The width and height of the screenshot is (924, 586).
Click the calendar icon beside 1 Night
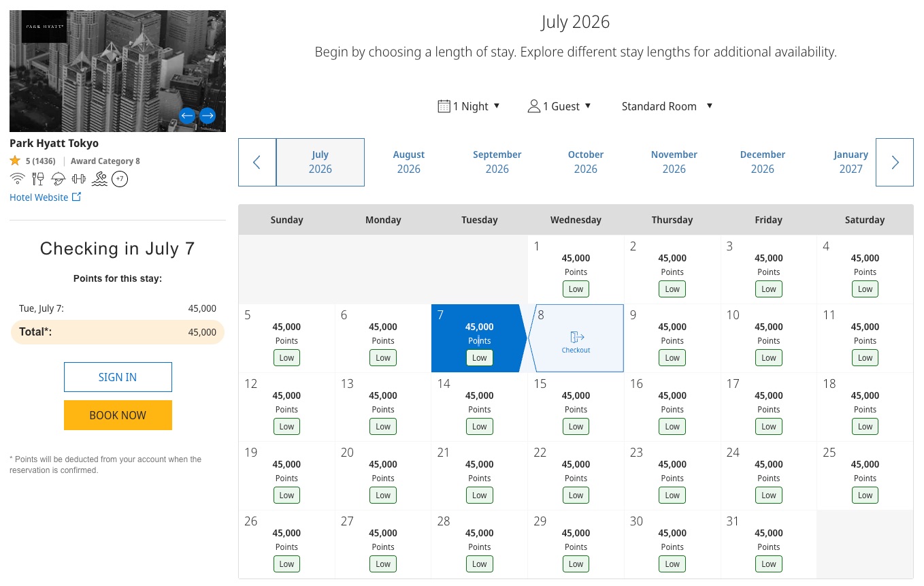click(x=444, y=106)
